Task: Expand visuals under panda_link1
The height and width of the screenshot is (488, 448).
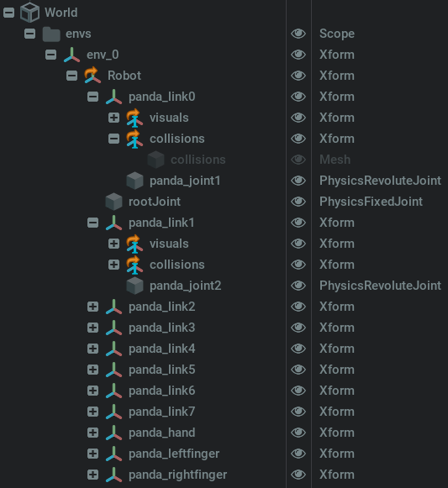Action: [113, 244]
